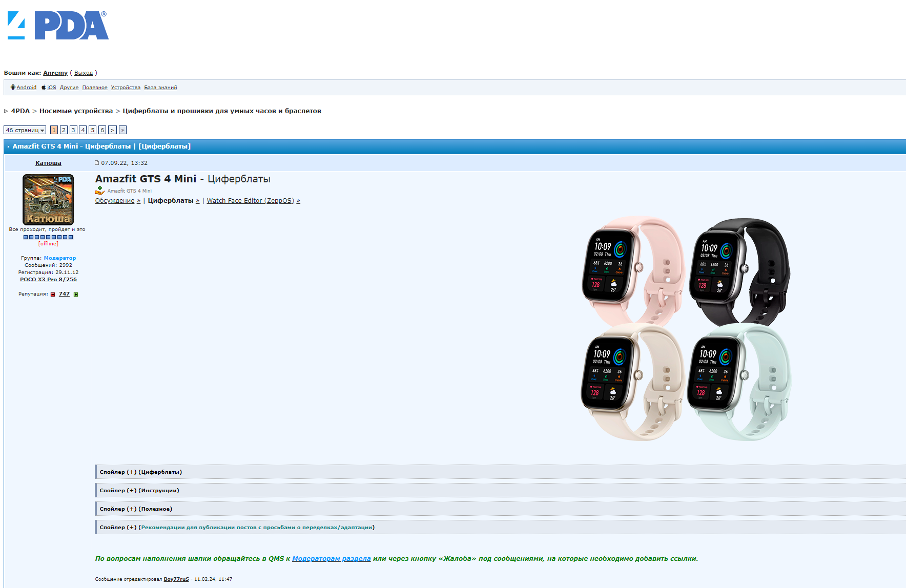
Task: Click the 'Регистрация: 29.11.12' text
Action: (x=48, y=272)
